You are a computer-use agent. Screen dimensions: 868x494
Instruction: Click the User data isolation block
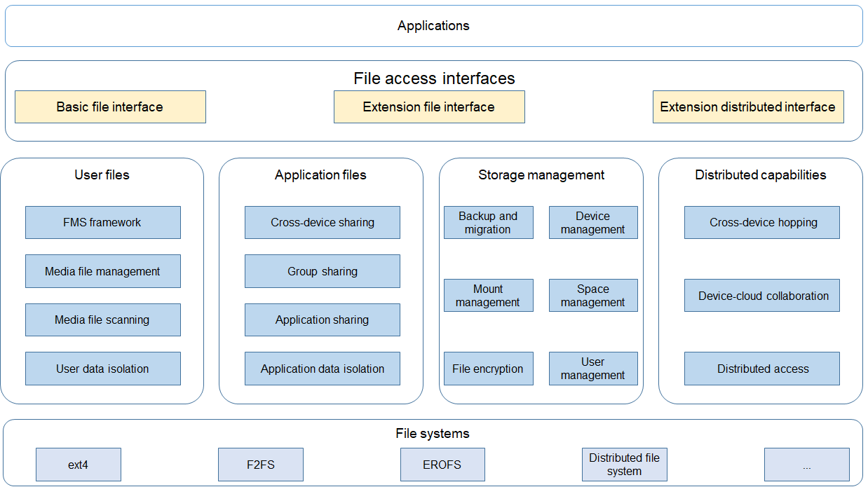[103, 369]
